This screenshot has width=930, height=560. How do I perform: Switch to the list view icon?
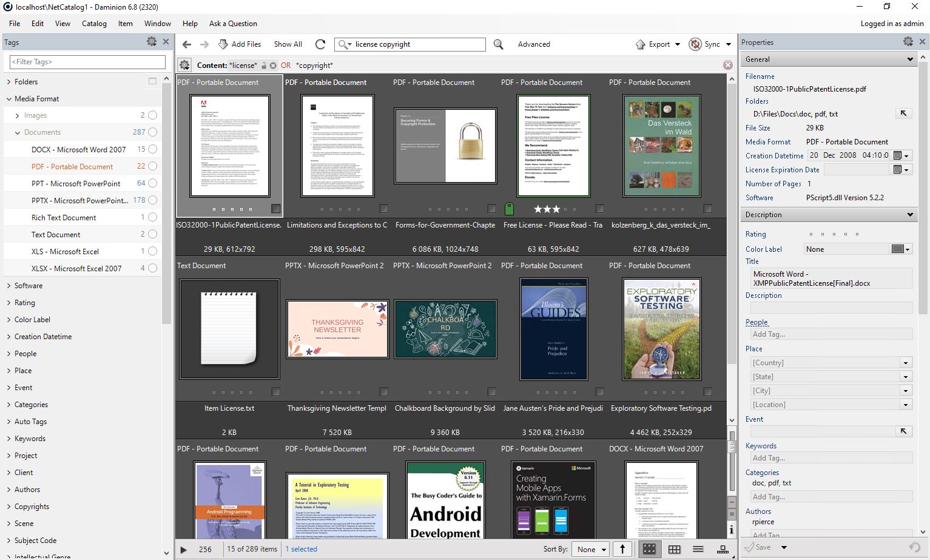click(x=698, y=549)
